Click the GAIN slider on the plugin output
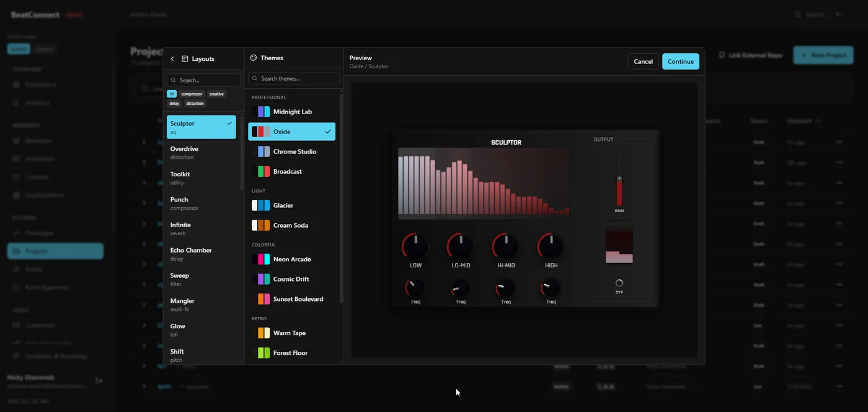 pos(618,178)
